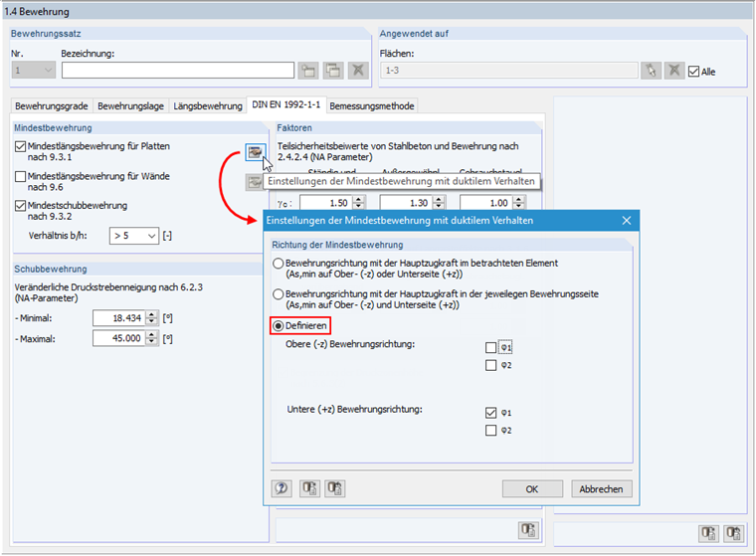
Task: Adjust spinner of the 1.50 γc value
Action: (358, 203)
